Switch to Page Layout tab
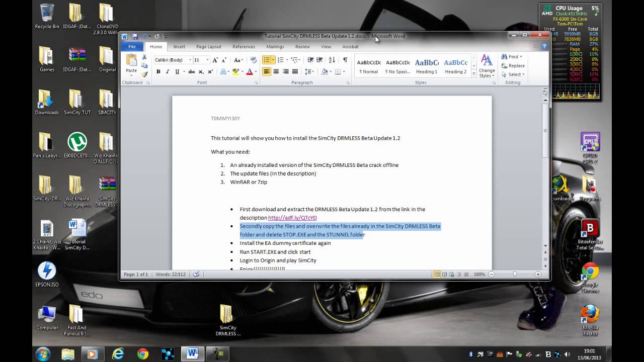644x362 pixels. coord(209,47)
